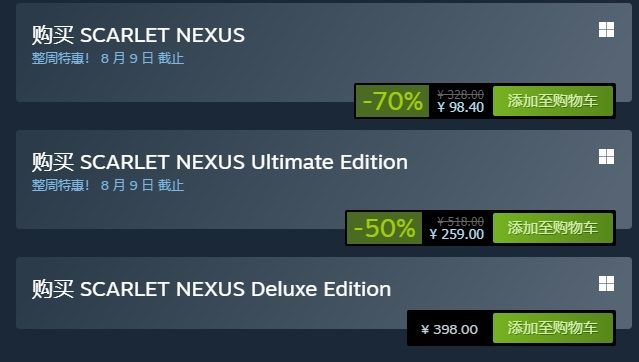Click the -50% discount badge

coord(384,228)
